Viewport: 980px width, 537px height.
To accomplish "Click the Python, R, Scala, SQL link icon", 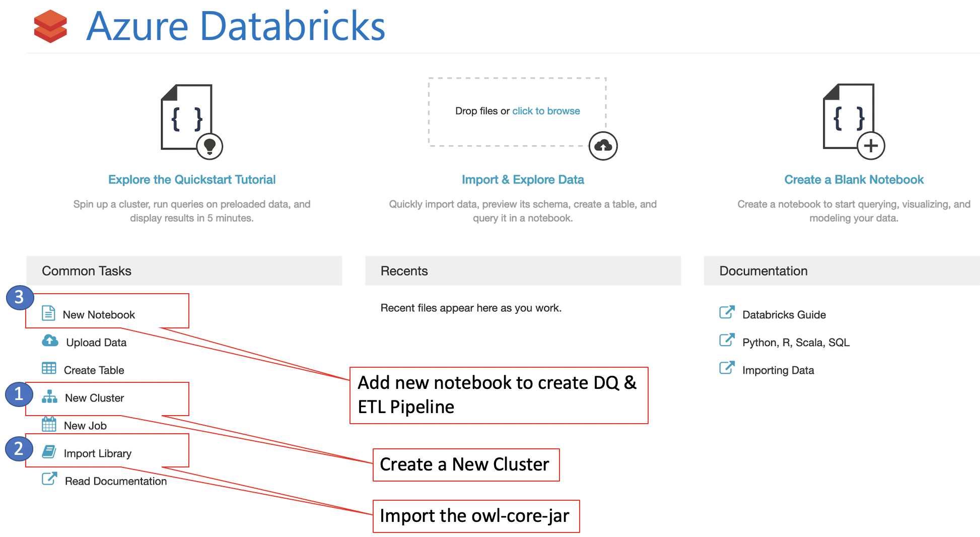I will pos(727,340).
